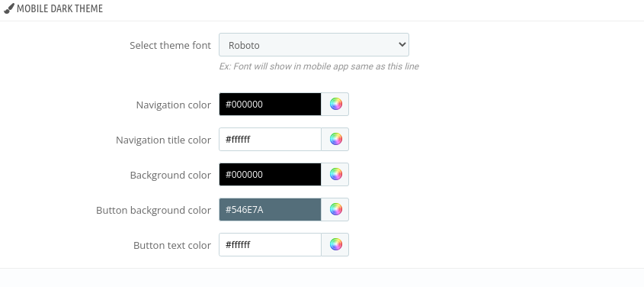Click the Mobile Dark Theme panel heading
This screenshot has height=287, width=644.
pyautogui.click(x=59, y=8)
